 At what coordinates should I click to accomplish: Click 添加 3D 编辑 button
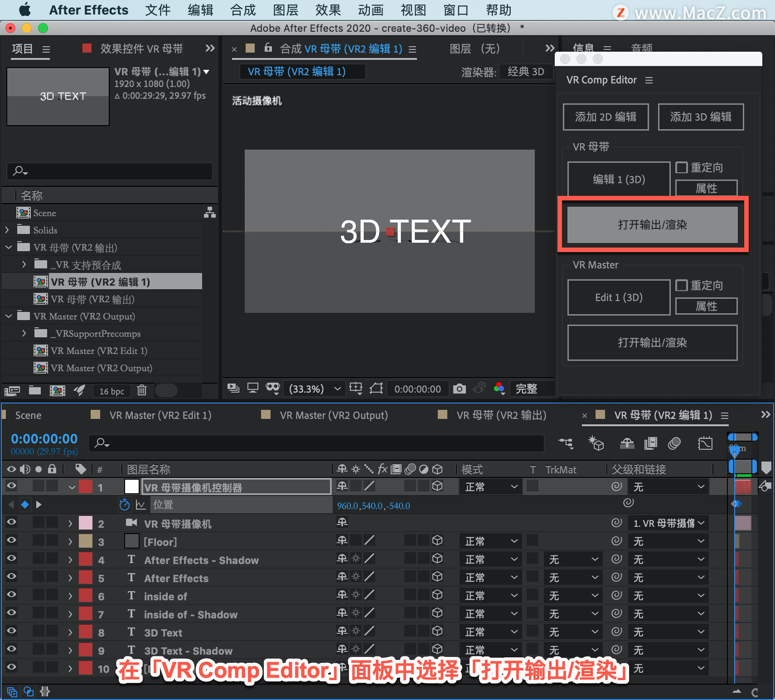point(701,117)
